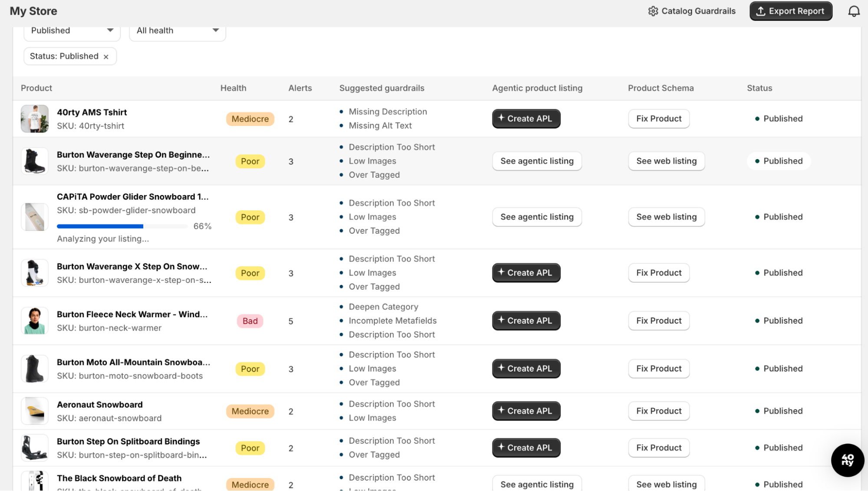This screenshot has width=868, height=491.
Task: Click Missing Alt Text guardrail
Action: [380, 126]
